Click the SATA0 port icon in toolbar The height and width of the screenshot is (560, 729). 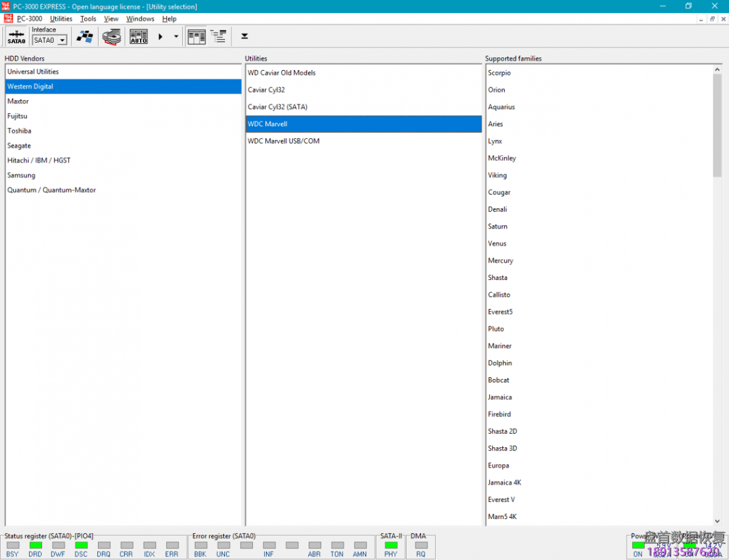click(x=16, y=37)
